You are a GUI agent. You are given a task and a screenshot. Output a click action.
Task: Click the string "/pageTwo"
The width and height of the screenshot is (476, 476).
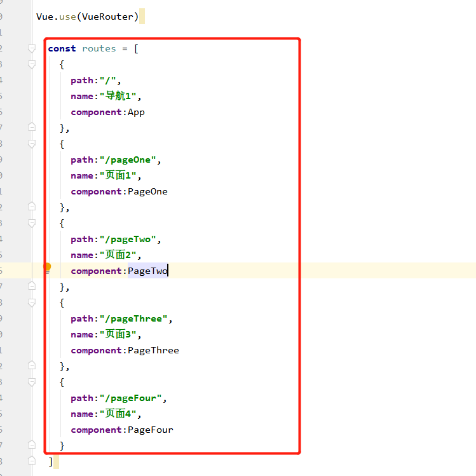[128, 240]
